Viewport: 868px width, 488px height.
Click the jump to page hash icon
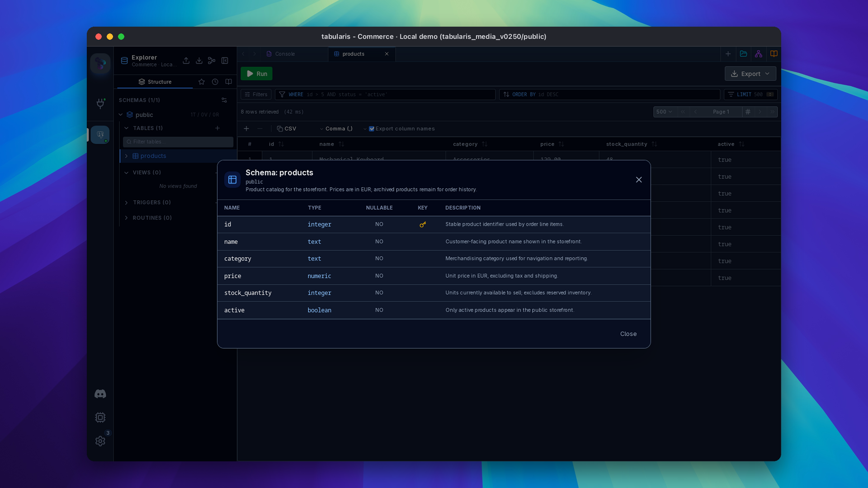(x=748, y=112)
